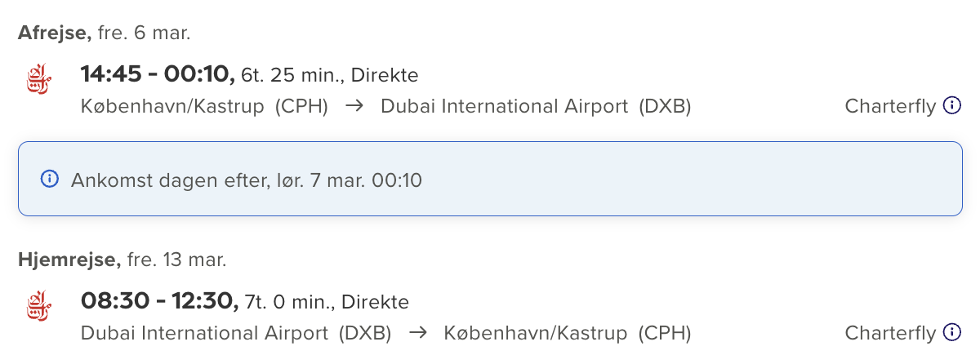Click København/Kastrup (CPH) as outbound origin

click(204, 106)
